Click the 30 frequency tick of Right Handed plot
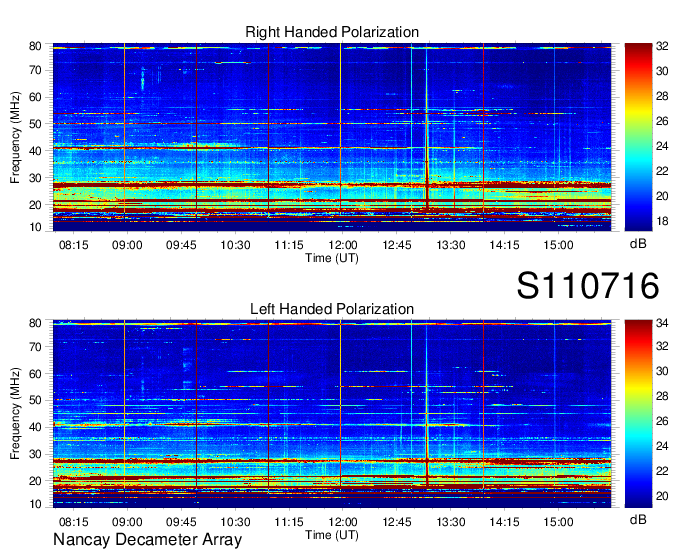 (x=35, y=178)
